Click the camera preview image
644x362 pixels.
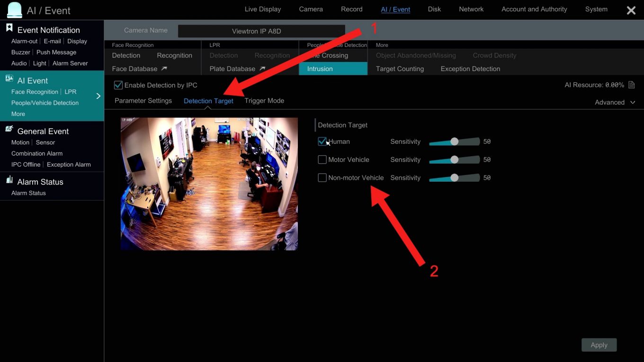coord(209,184)
